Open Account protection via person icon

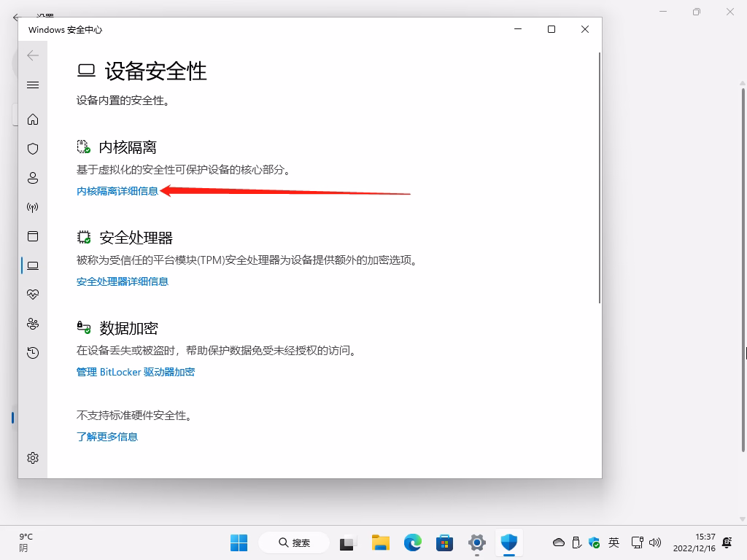click(x=32, y=177)
